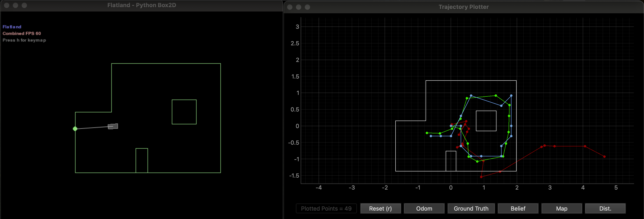Viewport: 644px width, 219px height.
Task: Minimize the Flatland window
Action: 15,5
